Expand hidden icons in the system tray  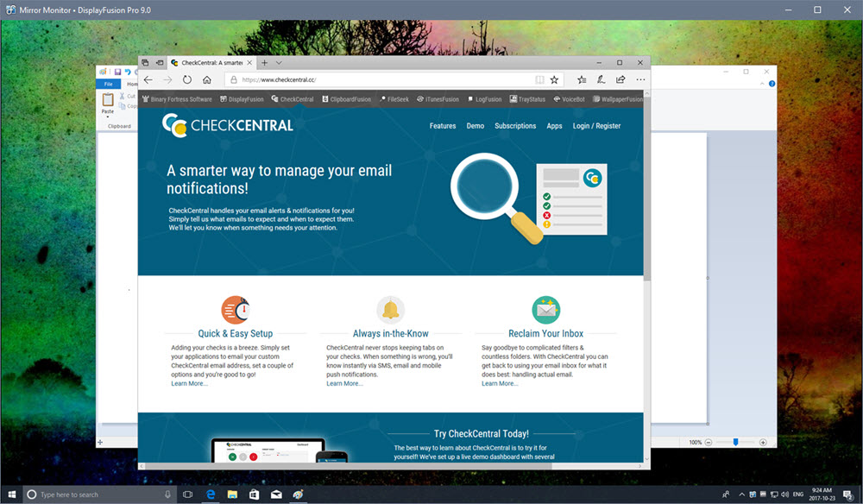740,494
